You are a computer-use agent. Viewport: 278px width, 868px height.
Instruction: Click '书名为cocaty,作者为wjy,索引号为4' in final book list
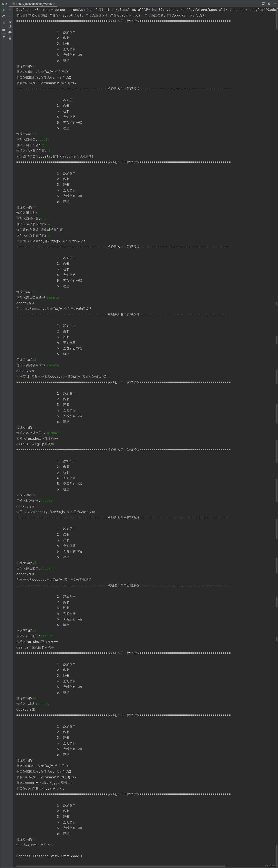[44, 783]
